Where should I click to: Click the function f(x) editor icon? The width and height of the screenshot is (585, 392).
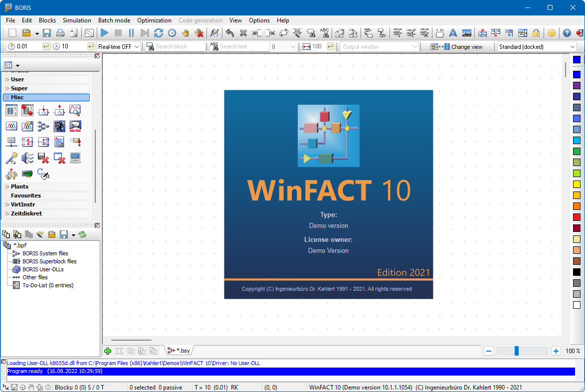pos(214,33)
